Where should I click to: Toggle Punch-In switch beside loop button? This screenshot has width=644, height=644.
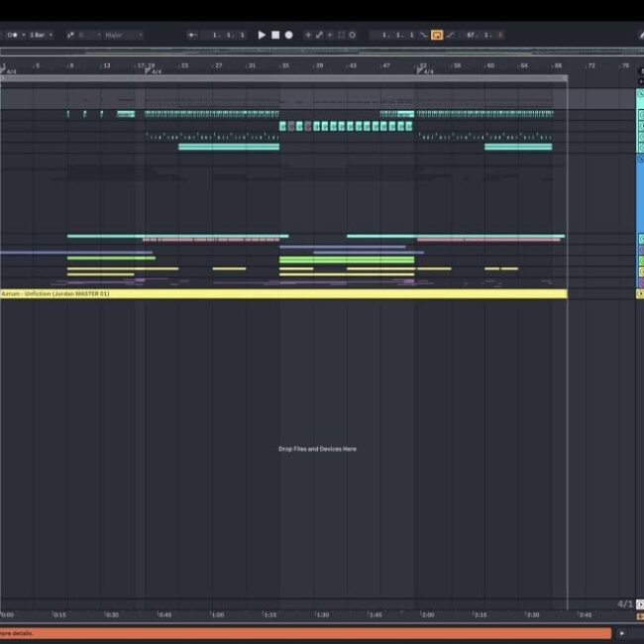tap(424, 35)
